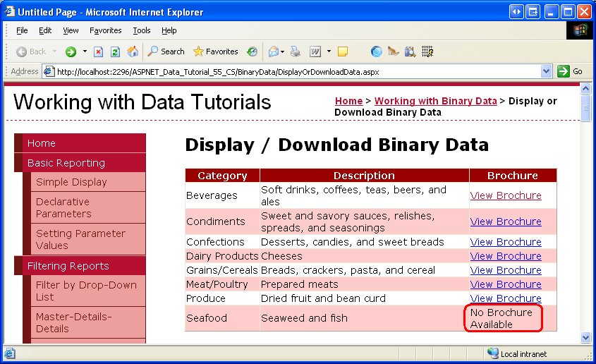Screen dimensions: 596x364
Task: Open the Mail button dropdown arrow
Action: tap(284, 51)
